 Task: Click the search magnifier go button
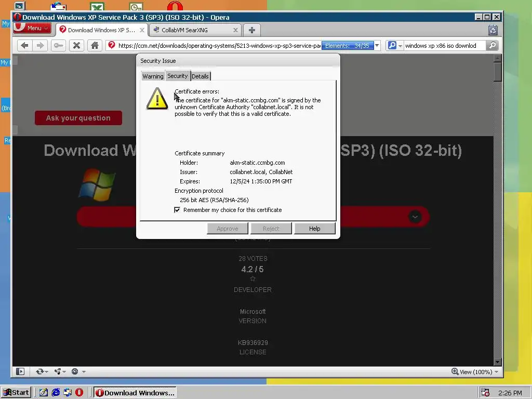tap(493, 46)
